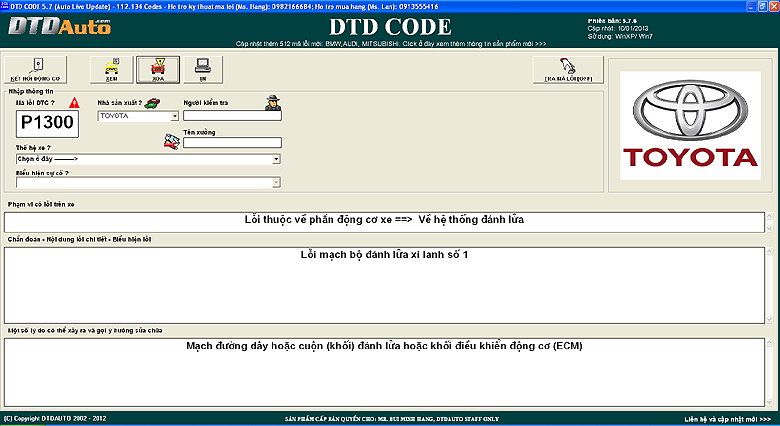Click up arrow of Chẩn đoán box scrollbar
The image size is (780, 426).
(x=770, y=251)
